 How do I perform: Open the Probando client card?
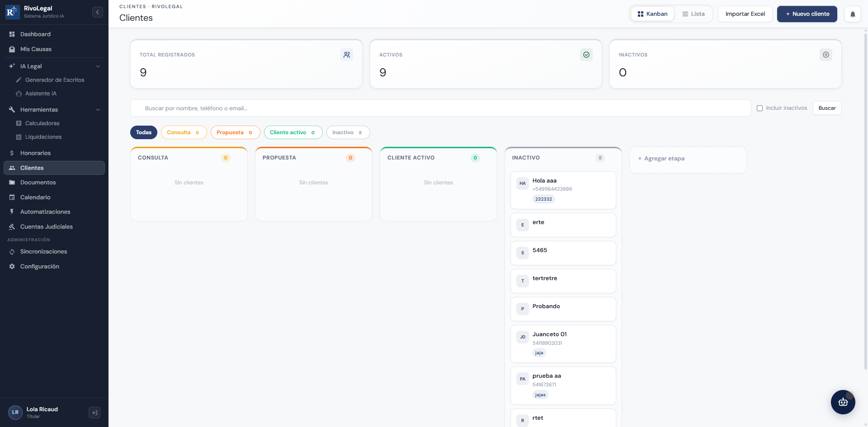pyautogui.click(x=563, y=309)
